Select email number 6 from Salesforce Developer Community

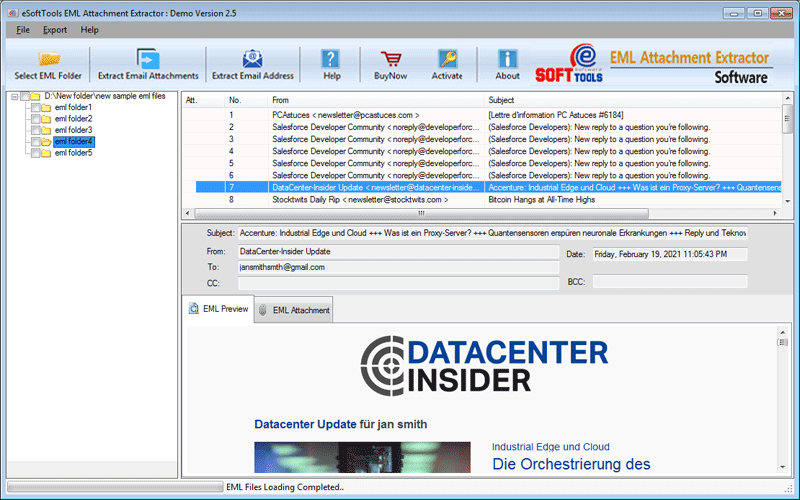click(x=482, y=176)
